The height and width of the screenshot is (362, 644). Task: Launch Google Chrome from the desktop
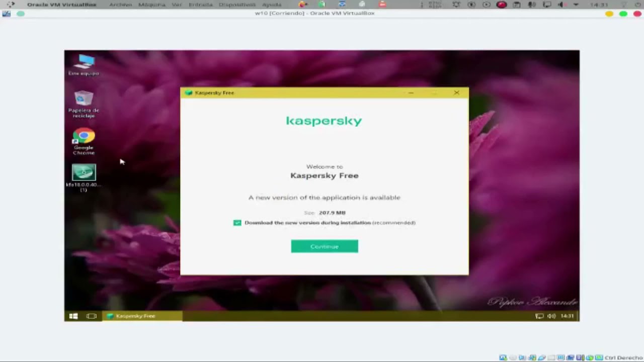point(84,142)
